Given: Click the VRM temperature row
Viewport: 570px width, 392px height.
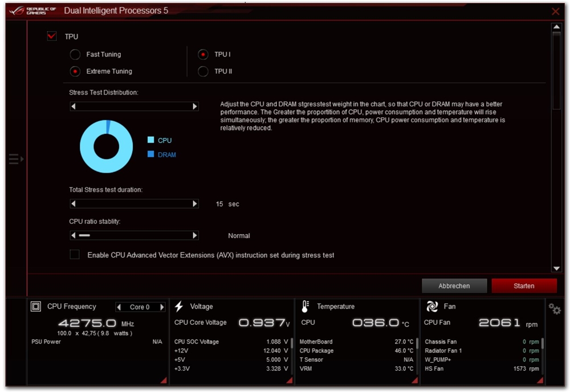Looking at the screenshot, I should pyautogui.click(x=356, y=369).
